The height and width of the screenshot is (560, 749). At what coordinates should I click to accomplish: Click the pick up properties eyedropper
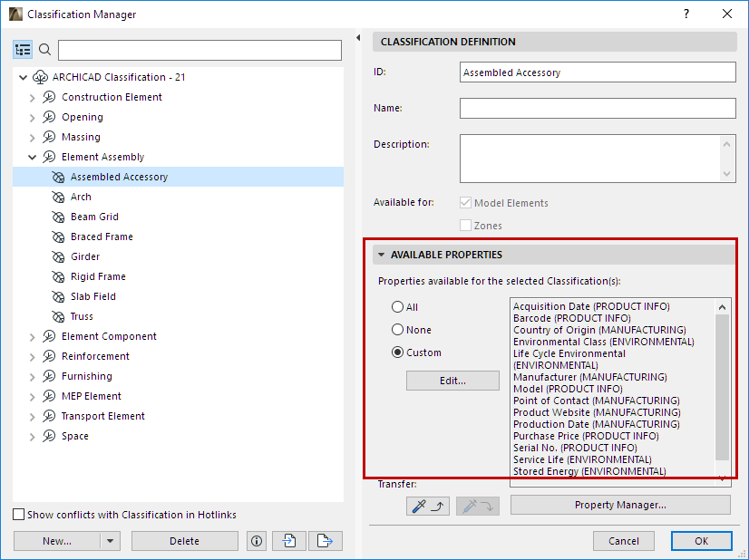[428, 506]
